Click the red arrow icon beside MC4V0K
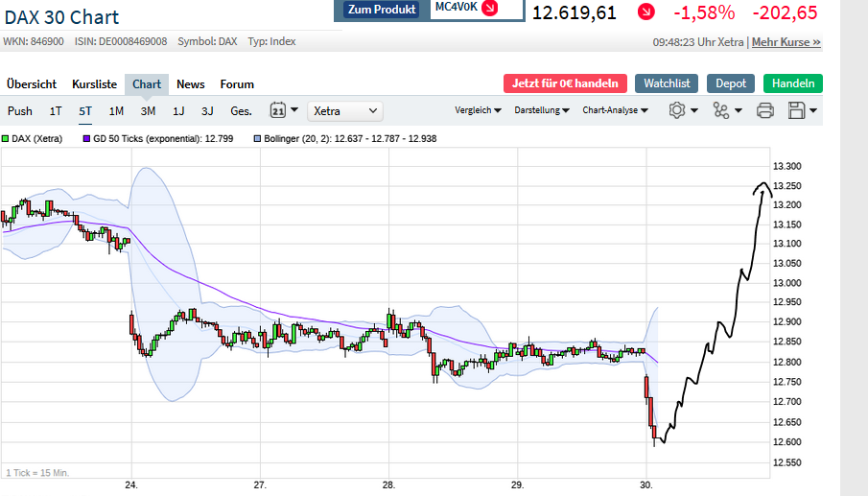Viewport: 868px width, 496px height. coord(490,8)
